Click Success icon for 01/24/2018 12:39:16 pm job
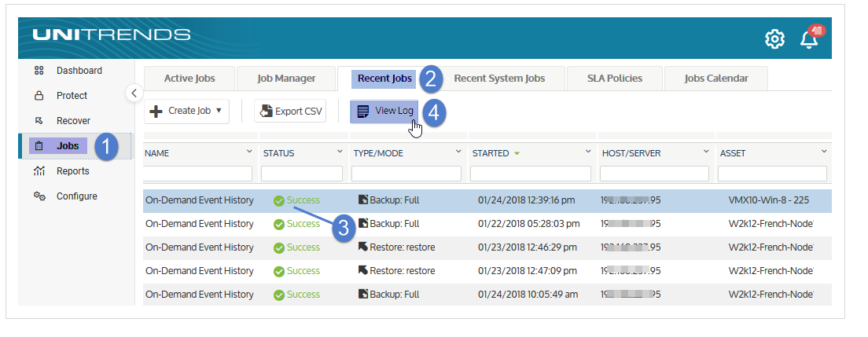Viewport: 868px width, 337px height. 279,201
